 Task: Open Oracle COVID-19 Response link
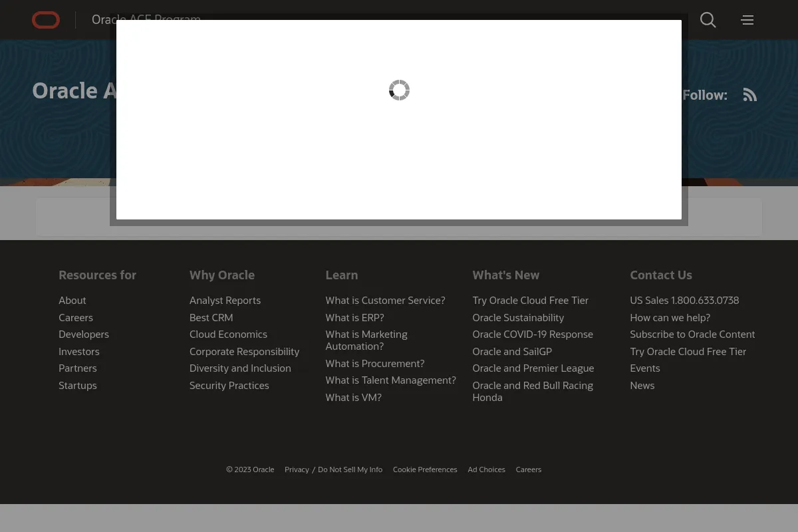tap(533, 334)
